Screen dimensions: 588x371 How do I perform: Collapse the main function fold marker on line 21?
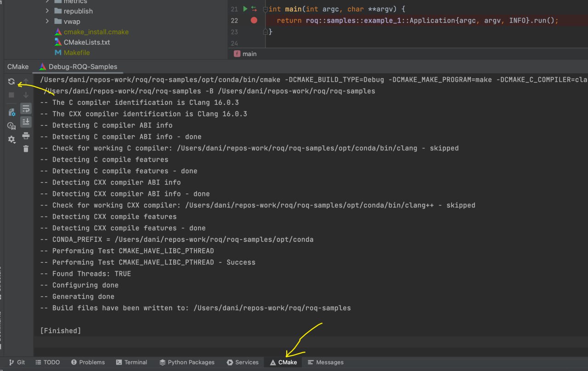pyautogui.click(x=265, y=9)
